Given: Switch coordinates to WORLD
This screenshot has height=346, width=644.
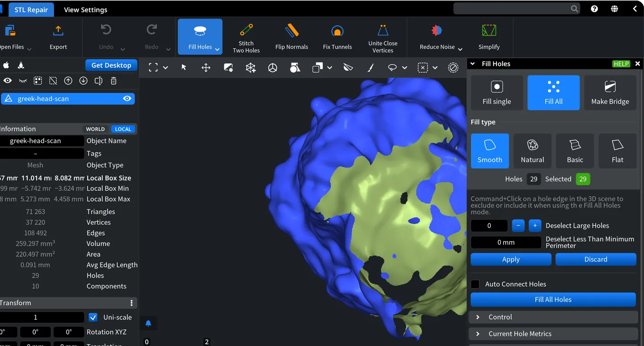Looking at the screenshot, I should click(95, 129).
